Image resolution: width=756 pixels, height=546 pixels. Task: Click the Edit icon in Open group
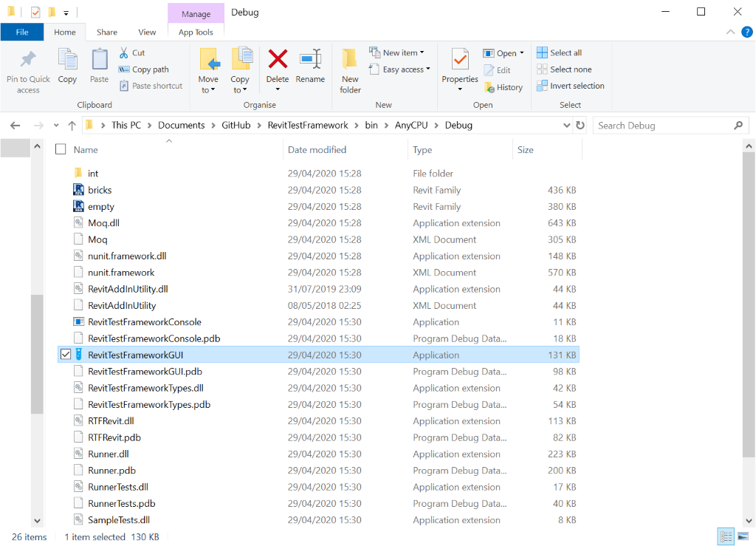pos(489,70)
